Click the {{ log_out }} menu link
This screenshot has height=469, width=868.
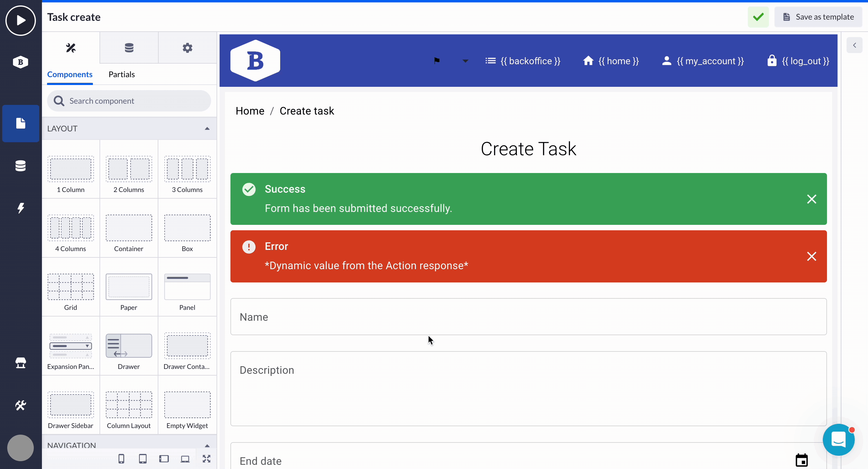pos(798,61)
